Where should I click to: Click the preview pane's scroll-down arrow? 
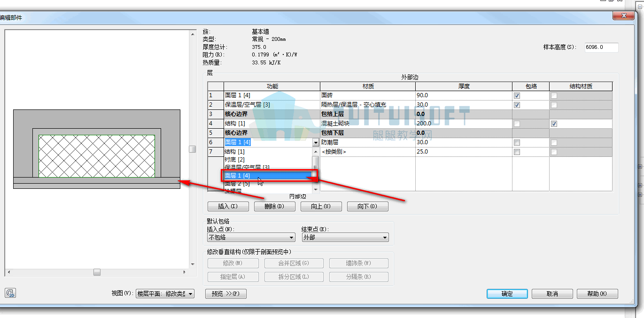click(x=192, y=265)
